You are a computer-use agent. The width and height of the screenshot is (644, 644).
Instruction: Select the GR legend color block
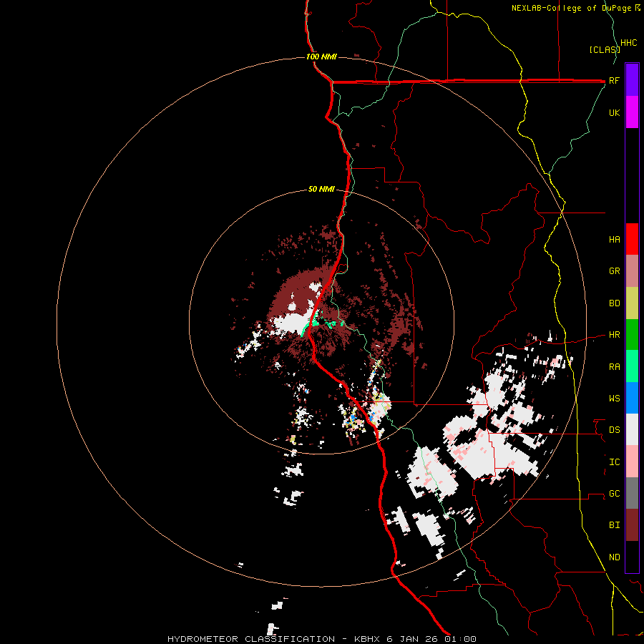click(x=632, y=271)
